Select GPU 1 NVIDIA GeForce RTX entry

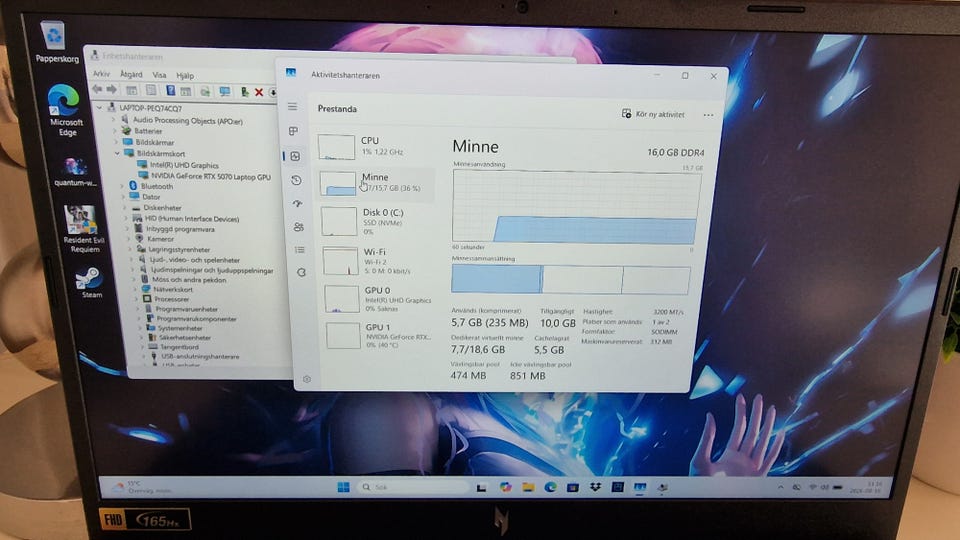[381, 336]
